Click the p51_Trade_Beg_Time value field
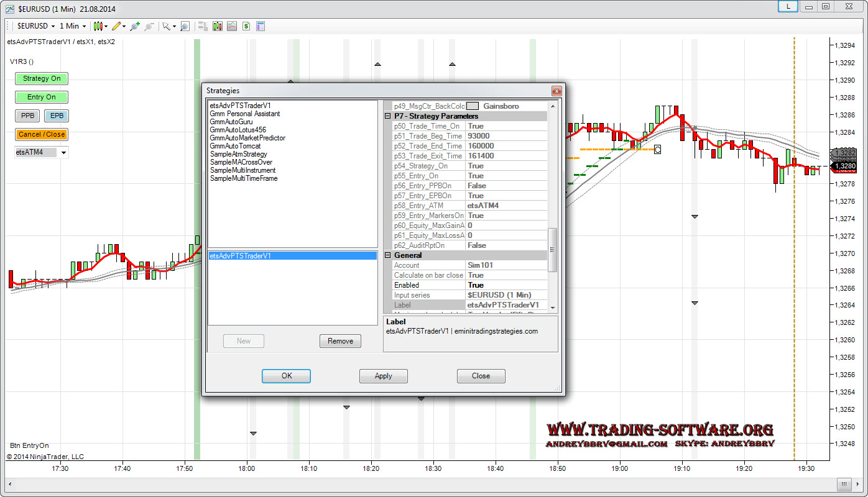This screenshot has height=497, width=868. [506, 136]
